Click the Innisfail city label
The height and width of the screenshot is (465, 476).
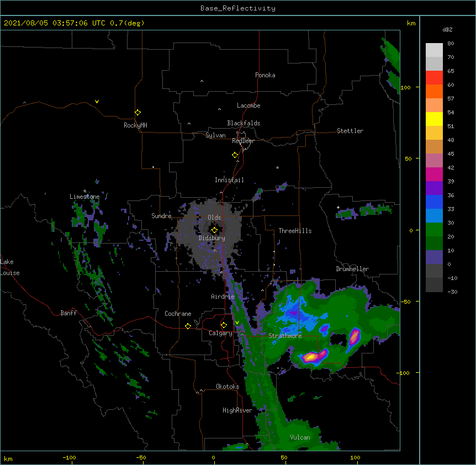(229, 180)
